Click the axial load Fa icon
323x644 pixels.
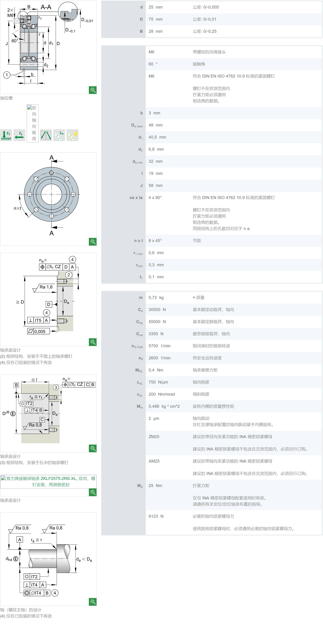(x=19, y=135)
